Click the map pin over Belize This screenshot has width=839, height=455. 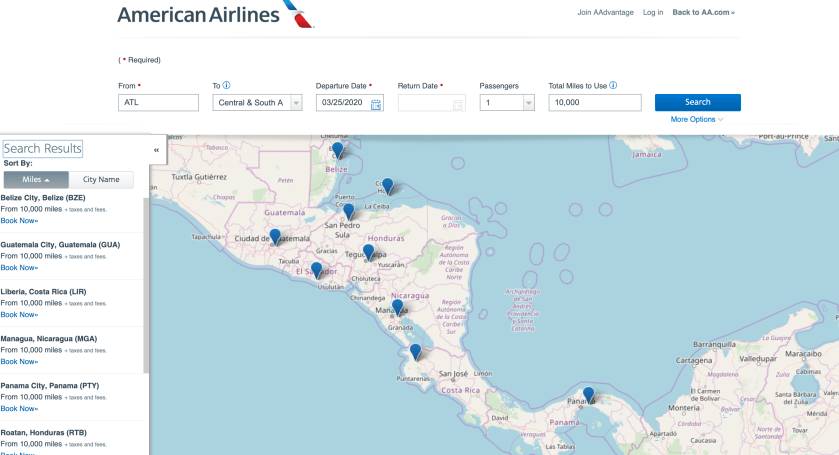338,150
